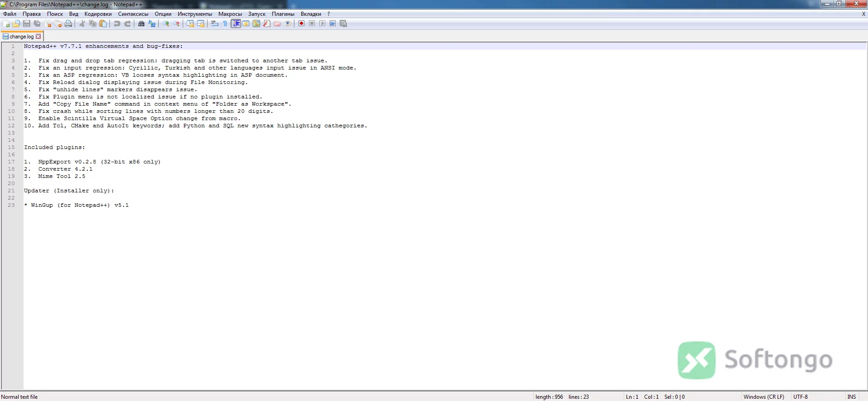Close the current file via toolbar icon
The image size is (868, 401).
[x=47, y=23]
